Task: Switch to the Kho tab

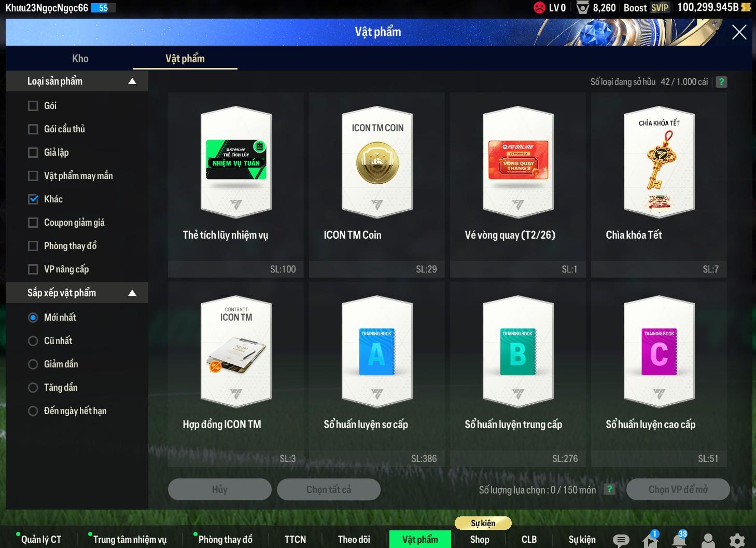Action: click(80, 59)
